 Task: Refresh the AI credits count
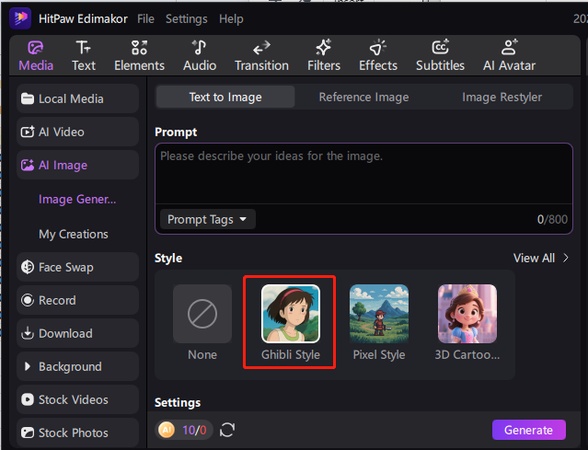coord(227,429)
